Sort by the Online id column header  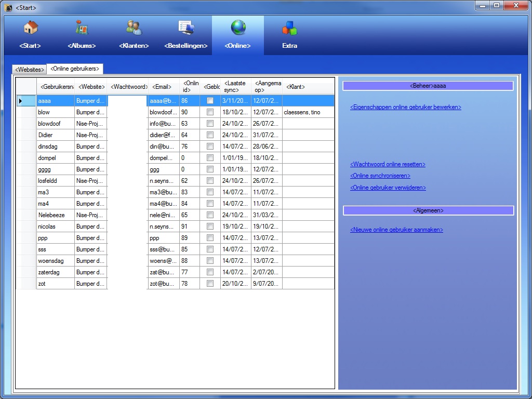[190, 87]
